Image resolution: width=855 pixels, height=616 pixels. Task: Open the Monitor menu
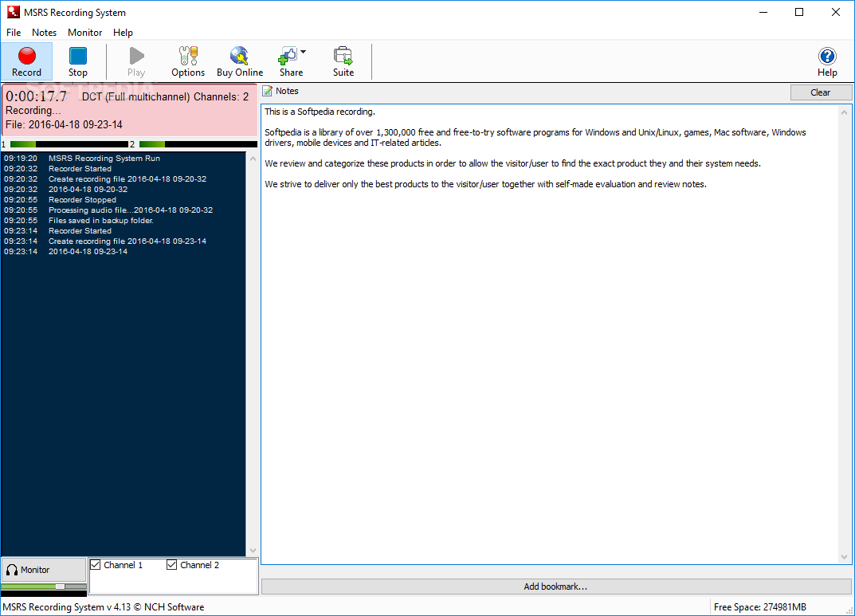[x=84, y=33]
